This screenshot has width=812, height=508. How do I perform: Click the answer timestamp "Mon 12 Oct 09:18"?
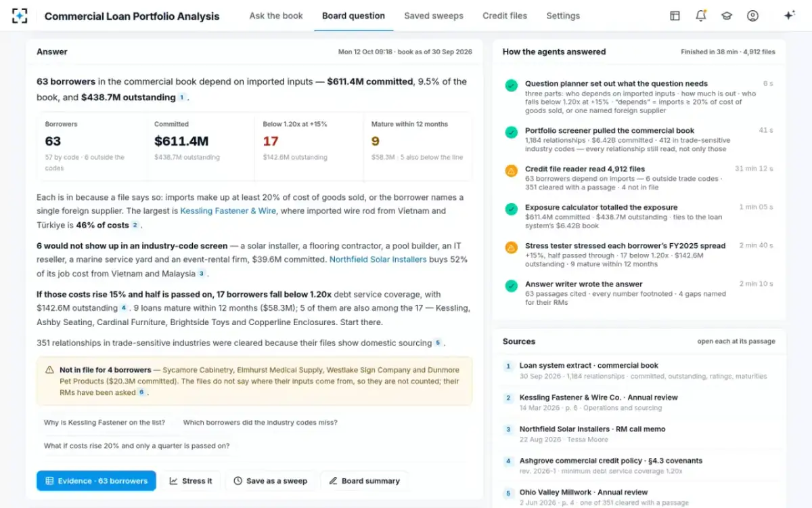point(365,52)
